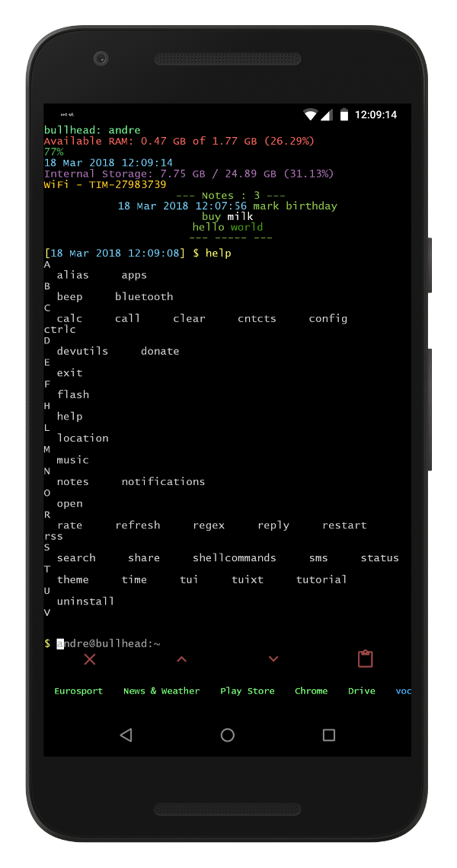Viewport: 457px width, 868px height.
Task: Tap the small notification icon in the status bar
Action: [67, 115]
